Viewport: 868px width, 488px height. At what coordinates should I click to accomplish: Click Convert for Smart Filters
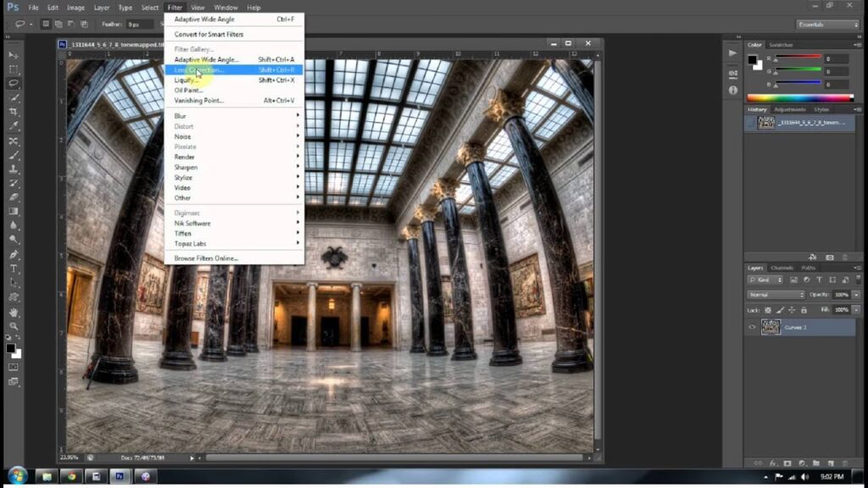pos(209,34)
